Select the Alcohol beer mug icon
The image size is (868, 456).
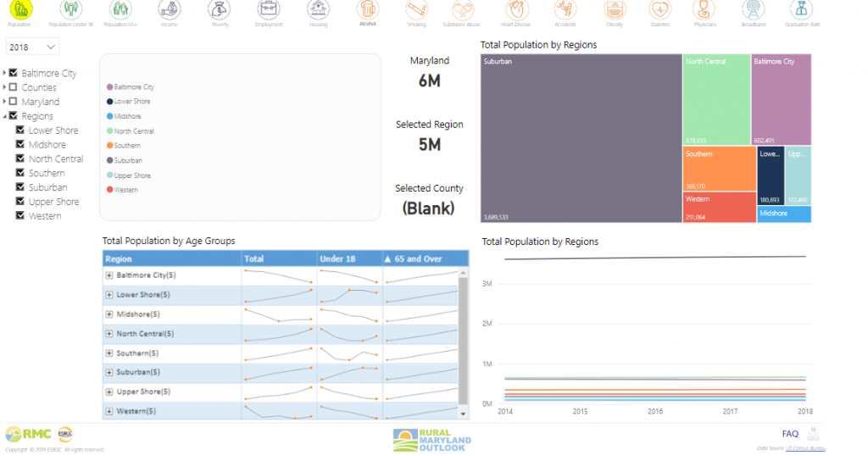[367, 10]
